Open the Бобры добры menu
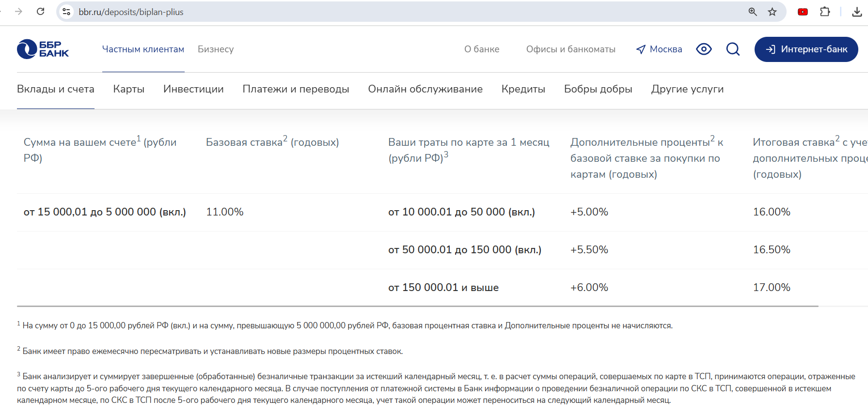 (598, 89)
